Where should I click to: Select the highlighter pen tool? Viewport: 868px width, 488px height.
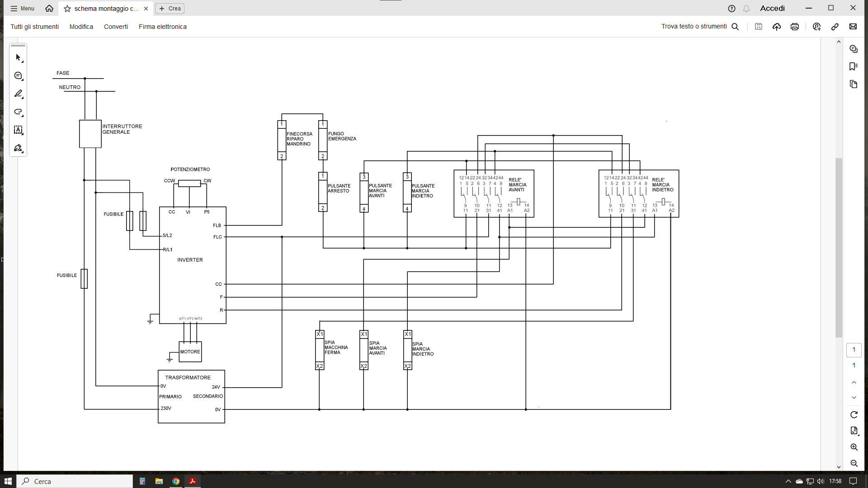[x=18, y=94]
